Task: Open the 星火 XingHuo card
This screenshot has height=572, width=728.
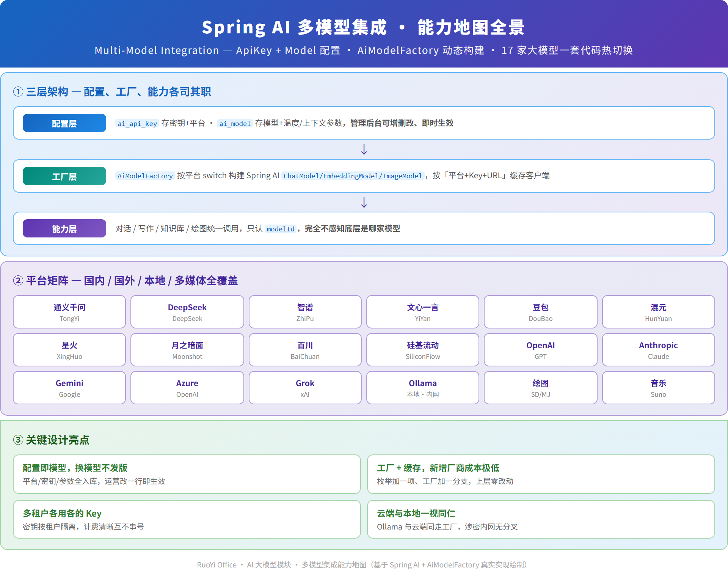Action: [x=69, y=350]
